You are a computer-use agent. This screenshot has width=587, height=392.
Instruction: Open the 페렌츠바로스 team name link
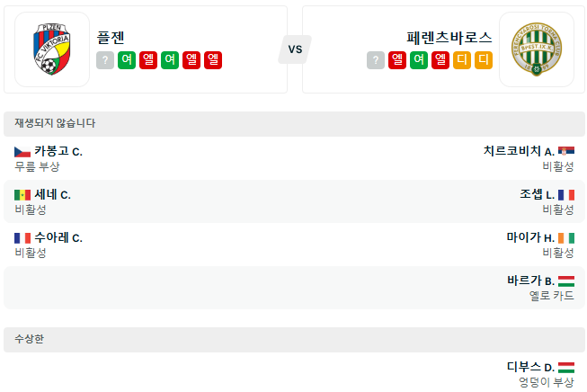[x=449, y=38]
